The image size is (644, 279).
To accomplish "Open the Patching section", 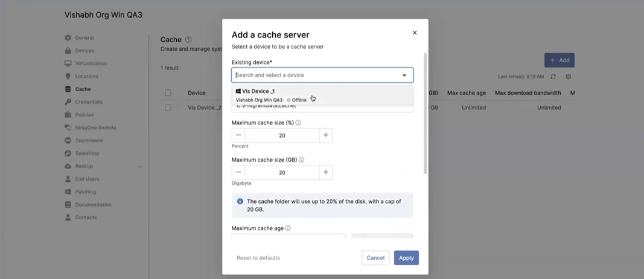I will click(86, 192).
